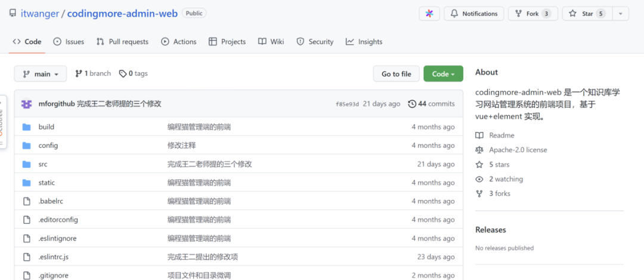Open the Insights tab

(x=364, y=42)
